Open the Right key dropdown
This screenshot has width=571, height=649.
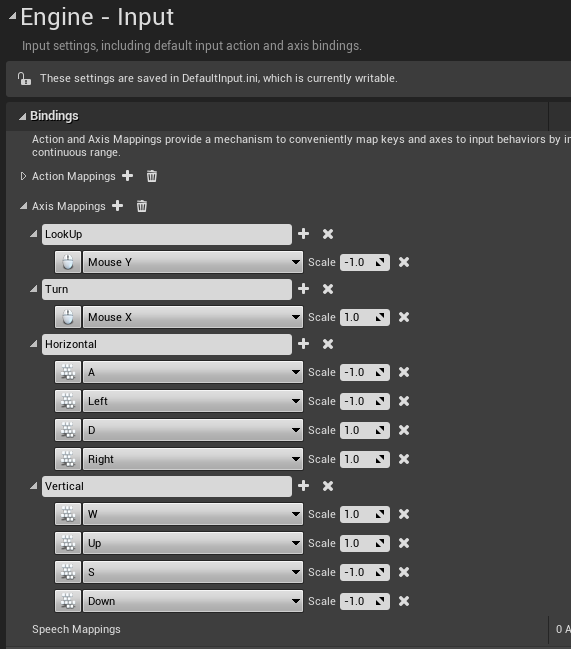click(x=193, y=459)
